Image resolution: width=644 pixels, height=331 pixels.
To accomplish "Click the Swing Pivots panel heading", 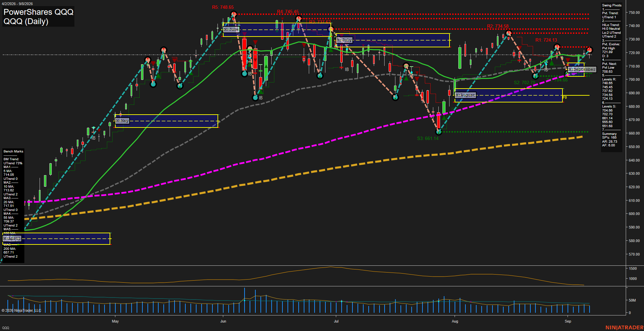I will point(612,5).
